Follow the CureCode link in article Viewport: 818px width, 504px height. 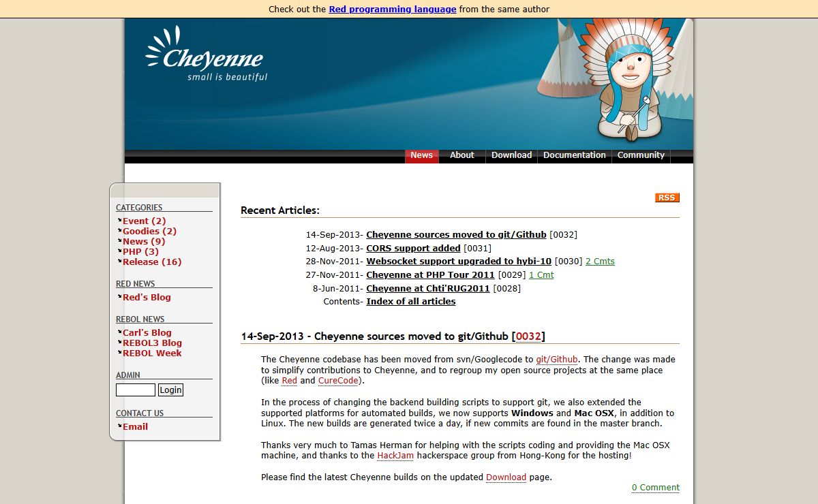point(338,381)
